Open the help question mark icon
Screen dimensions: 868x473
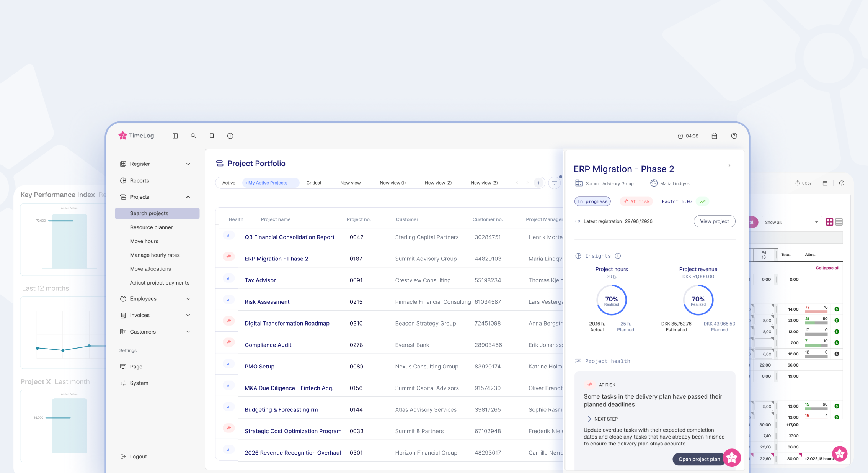coord(734,136)
